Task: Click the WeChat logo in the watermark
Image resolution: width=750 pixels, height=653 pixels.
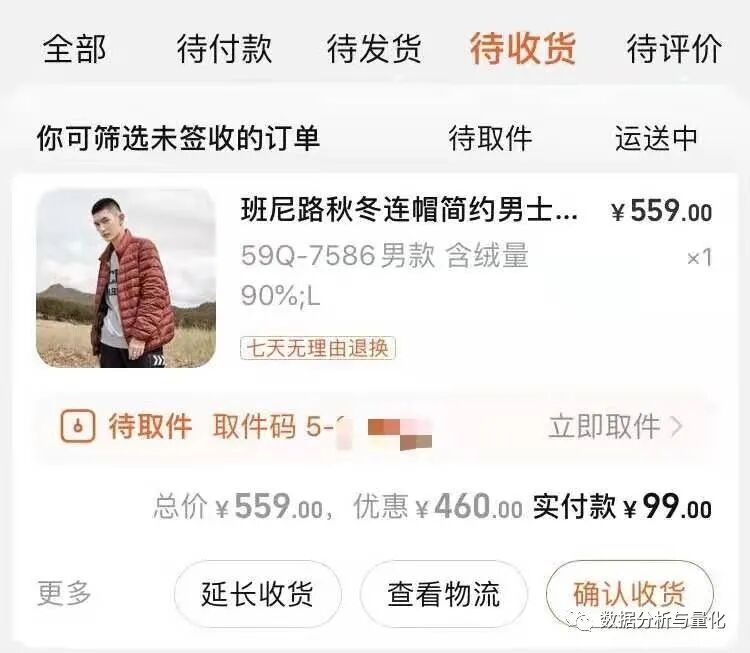Action: [578, 620]
